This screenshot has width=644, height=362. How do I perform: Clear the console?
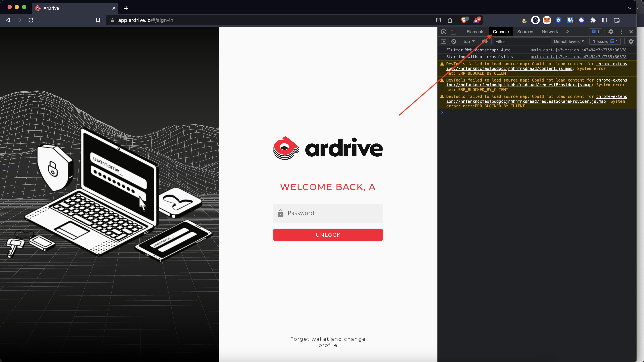pyautogui.click(x=454, y=41)
